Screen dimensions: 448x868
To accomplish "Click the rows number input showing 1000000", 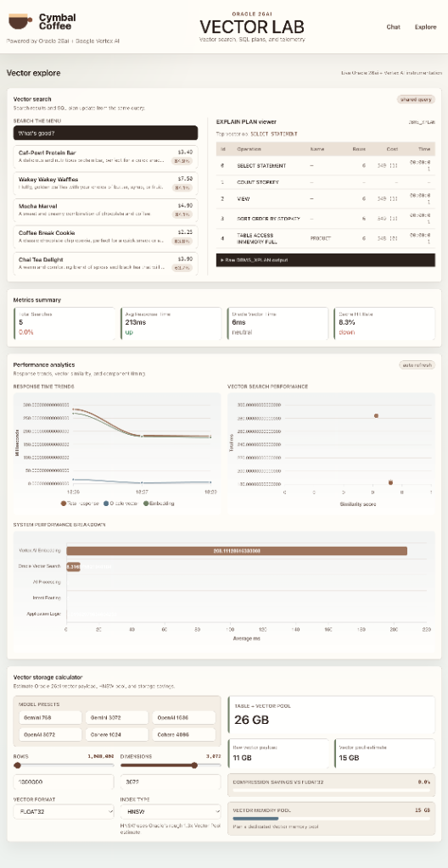I will tap(64, 782).
